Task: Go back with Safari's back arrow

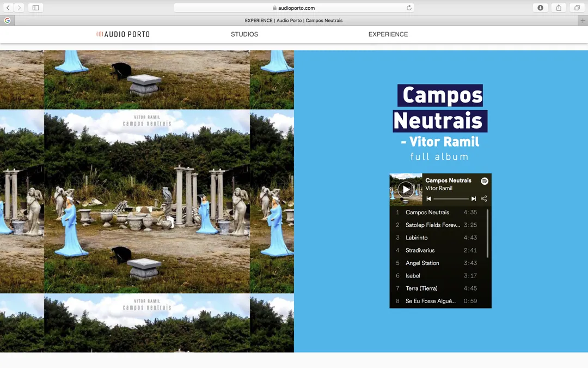Action: point(8,8)
